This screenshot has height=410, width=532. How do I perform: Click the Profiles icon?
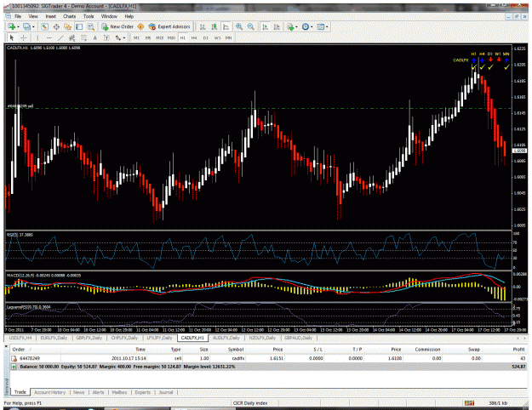[x=26, y=26]
